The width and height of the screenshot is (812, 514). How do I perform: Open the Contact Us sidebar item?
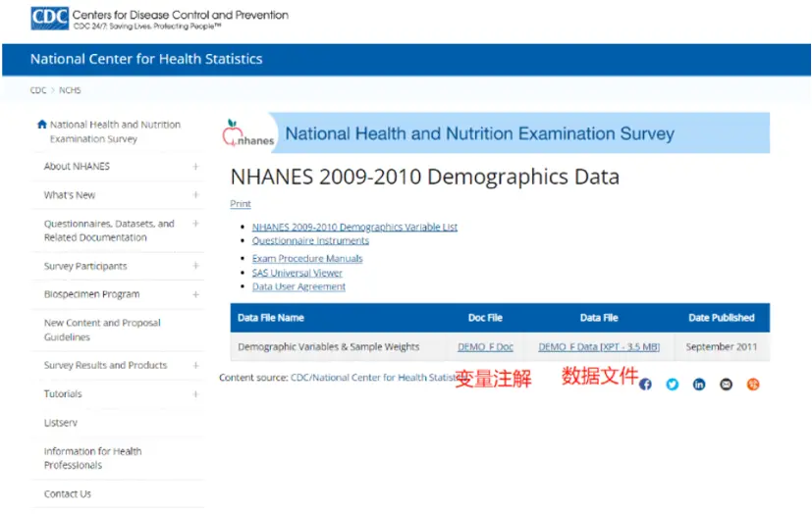(68, 493)
